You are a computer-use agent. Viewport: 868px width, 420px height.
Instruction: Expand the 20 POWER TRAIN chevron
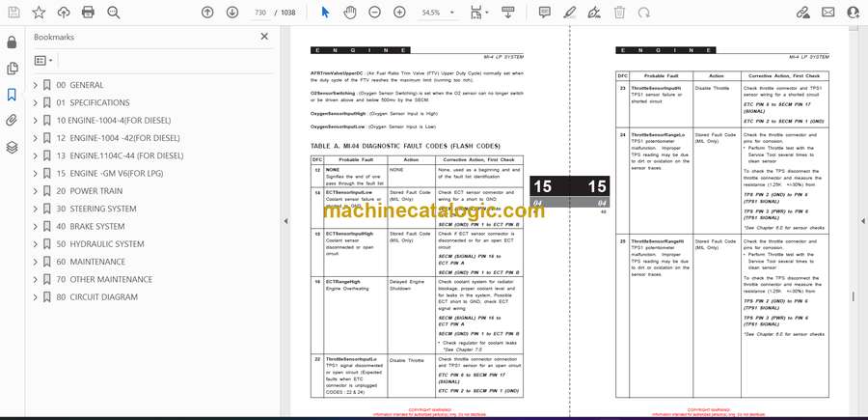pos(36,191)
